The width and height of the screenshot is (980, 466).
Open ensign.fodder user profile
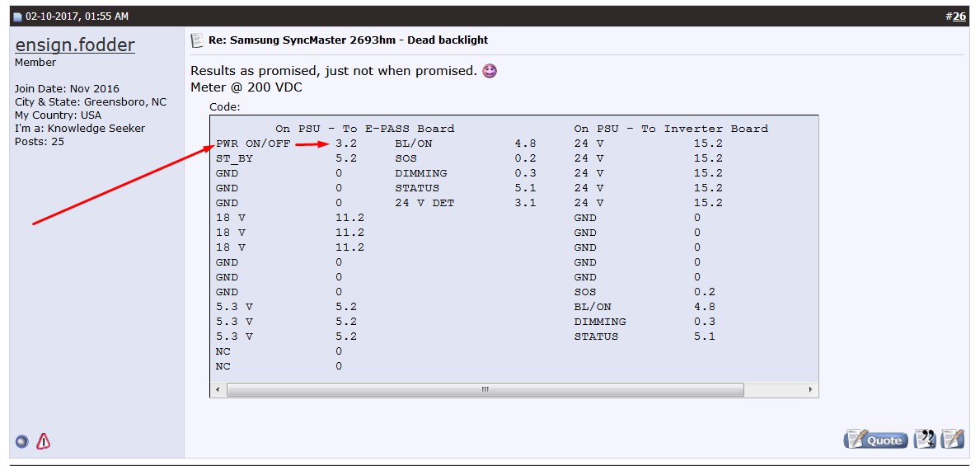tap(75, 45)
